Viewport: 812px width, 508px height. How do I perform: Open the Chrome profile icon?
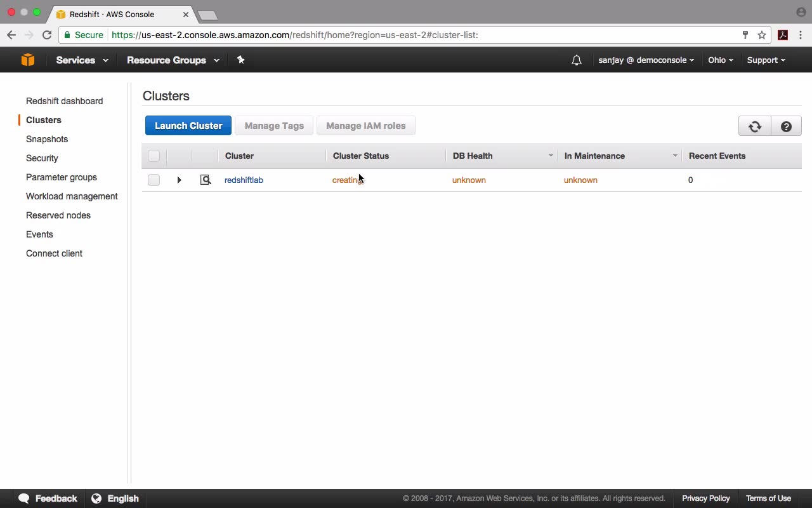[x=801, y=12]
